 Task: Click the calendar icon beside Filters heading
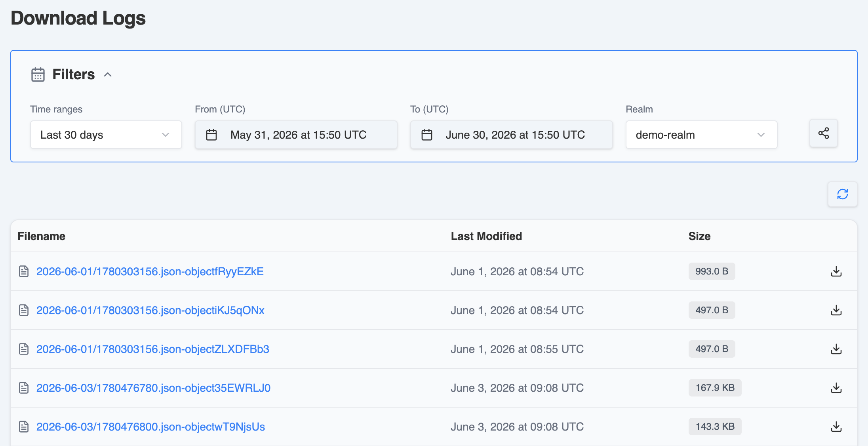[38, 74]
